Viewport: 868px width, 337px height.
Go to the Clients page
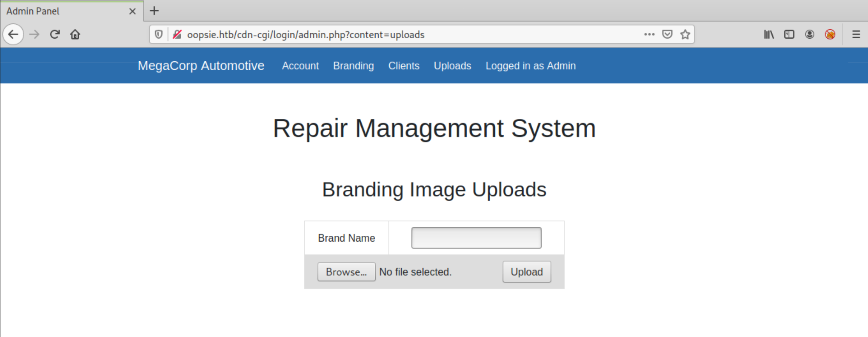[x=404, y=66]
